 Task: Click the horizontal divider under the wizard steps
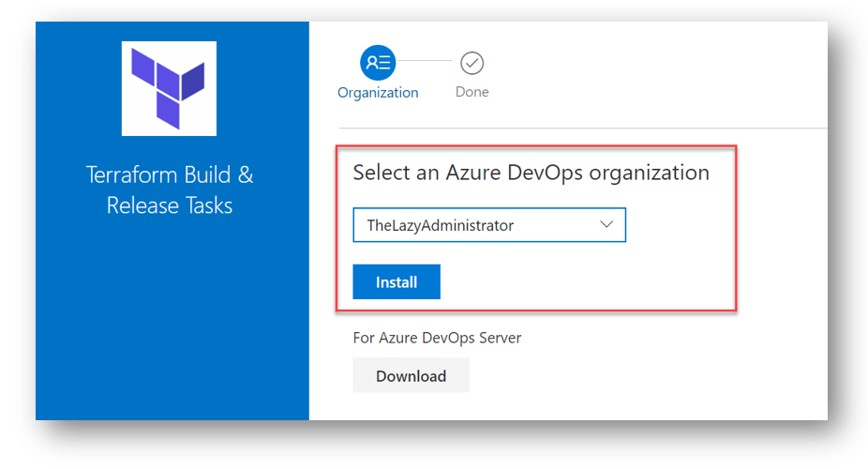583,128
